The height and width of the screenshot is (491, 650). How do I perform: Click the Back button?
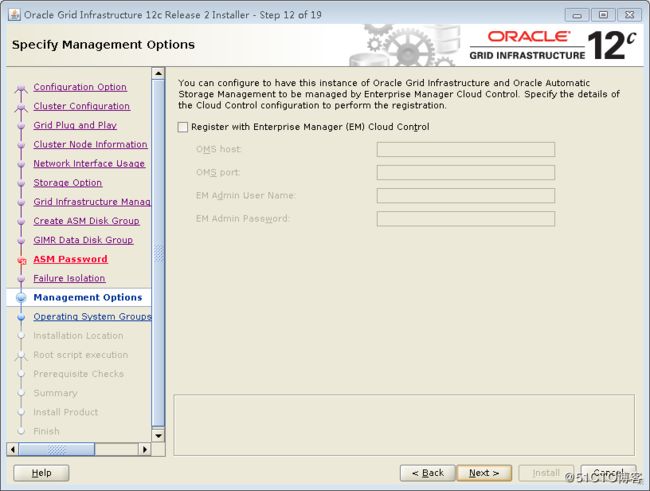[428, 473]
